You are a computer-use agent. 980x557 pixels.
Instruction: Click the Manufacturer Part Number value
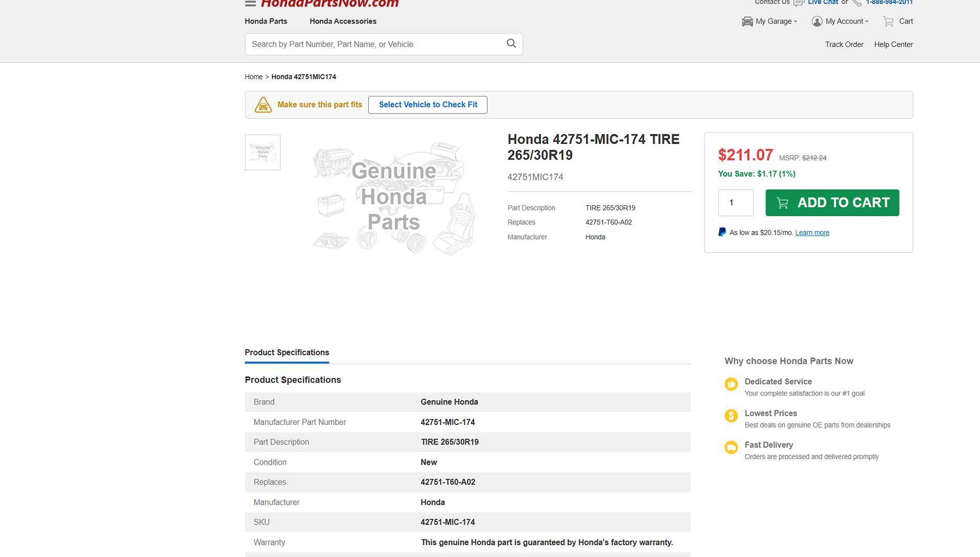tap(448, 422)
